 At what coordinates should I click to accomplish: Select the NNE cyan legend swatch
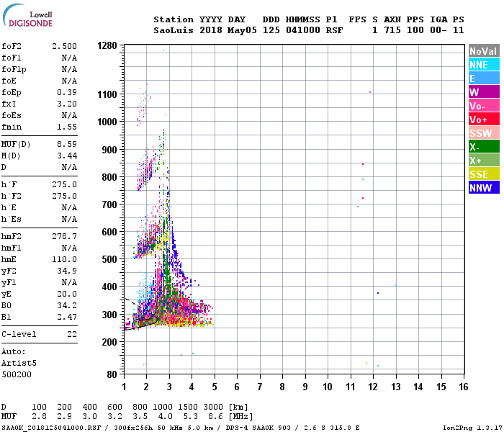click(x=484, y=65)
